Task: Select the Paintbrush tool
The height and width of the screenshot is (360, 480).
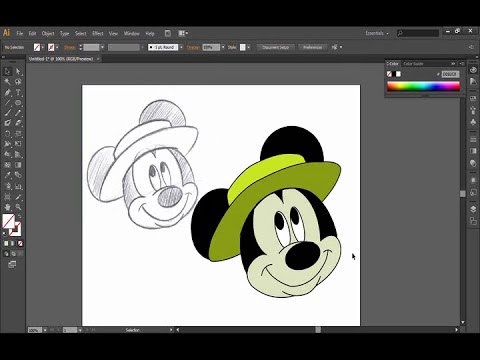Action: tap(8, 113)
